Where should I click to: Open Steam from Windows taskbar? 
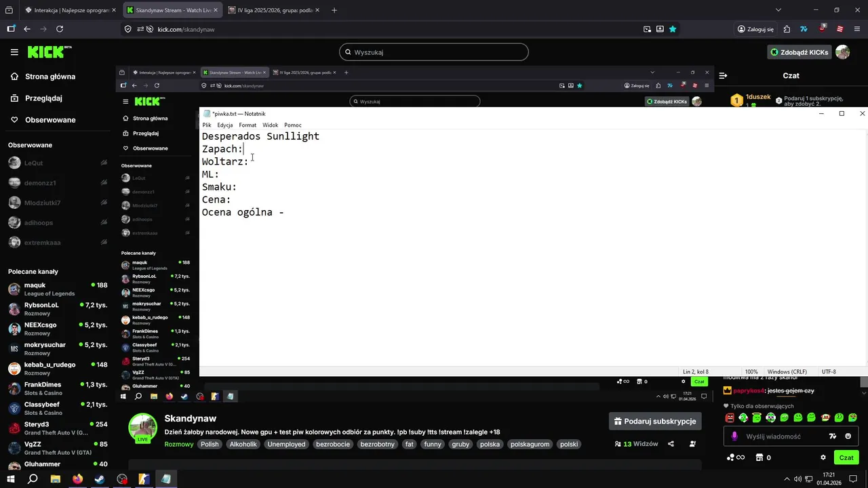pyautogui.click(x=100, y=479)
